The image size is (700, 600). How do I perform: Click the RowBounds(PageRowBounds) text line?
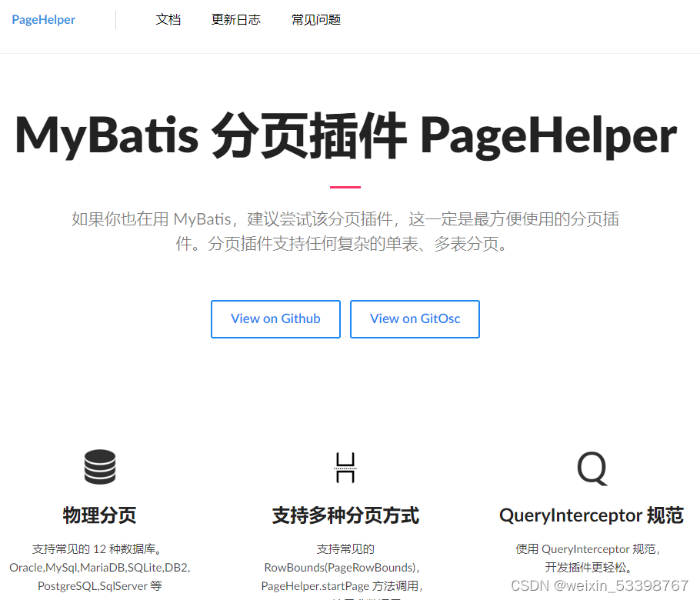pyautogui.click(x=342, y=568)
